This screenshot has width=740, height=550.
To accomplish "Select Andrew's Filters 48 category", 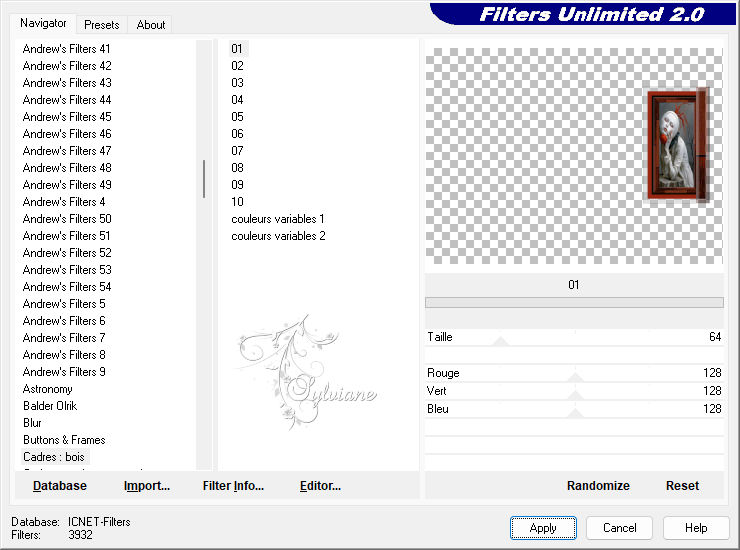I will coord(67,168).
